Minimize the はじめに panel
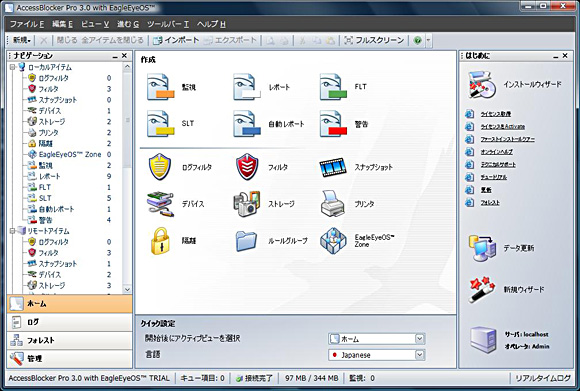 pos(556,56)
